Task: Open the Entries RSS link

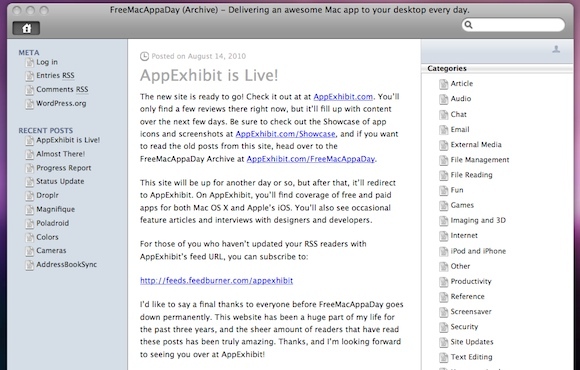Action: tap(55, 75)
